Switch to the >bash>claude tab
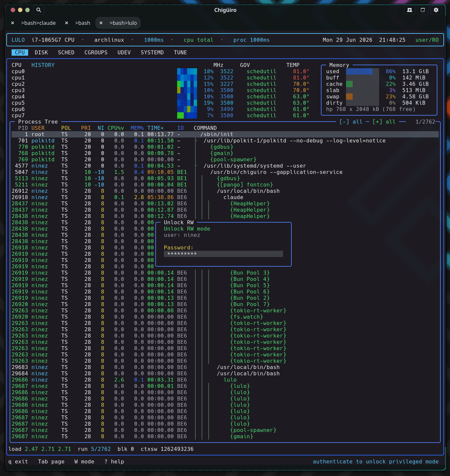The width and height of the screenshot is (450, 476). [x=38, y=23]
